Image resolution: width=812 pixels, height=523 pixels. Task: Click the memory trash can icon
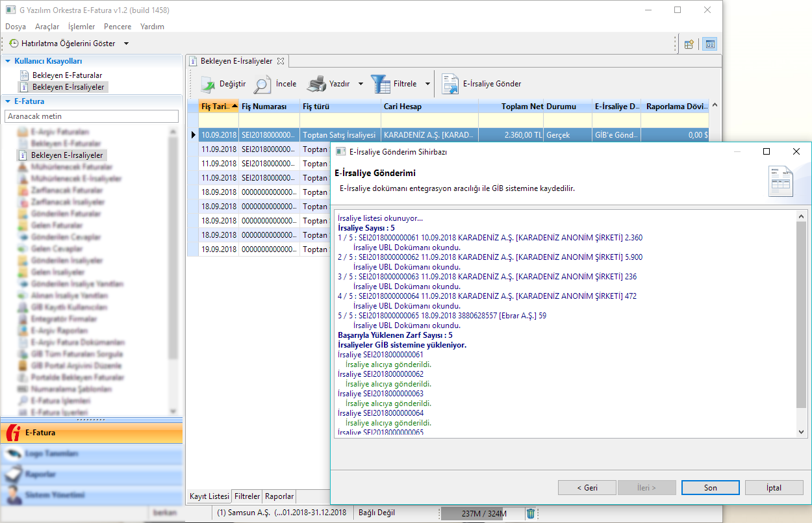tap(531, 513)
